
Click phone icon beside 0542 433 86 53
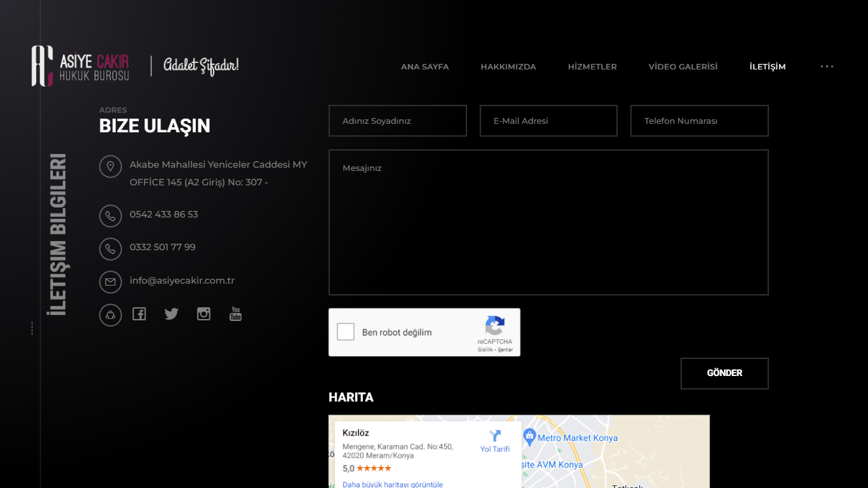point(110,216)
